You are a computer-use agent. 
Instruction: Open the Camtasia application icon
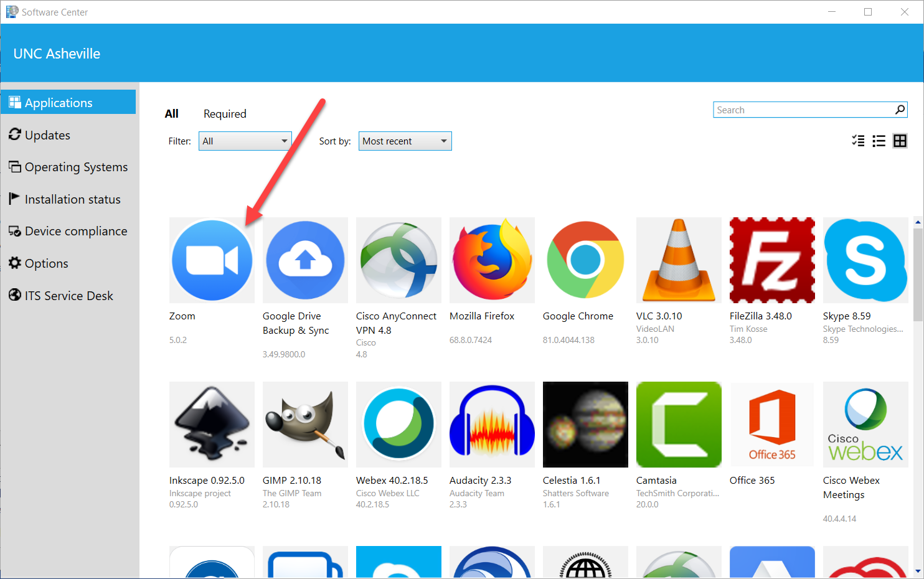coord(679,425)
